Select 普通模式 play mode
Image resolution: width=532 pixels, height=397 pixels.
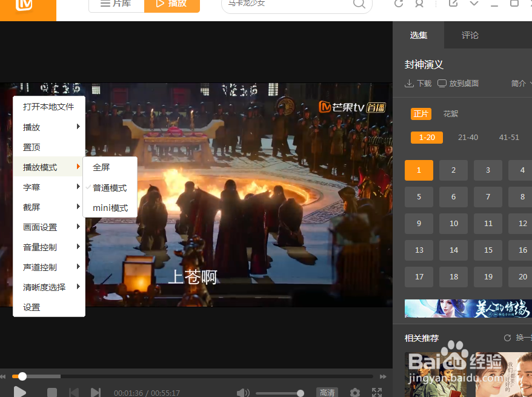[110, 187]
